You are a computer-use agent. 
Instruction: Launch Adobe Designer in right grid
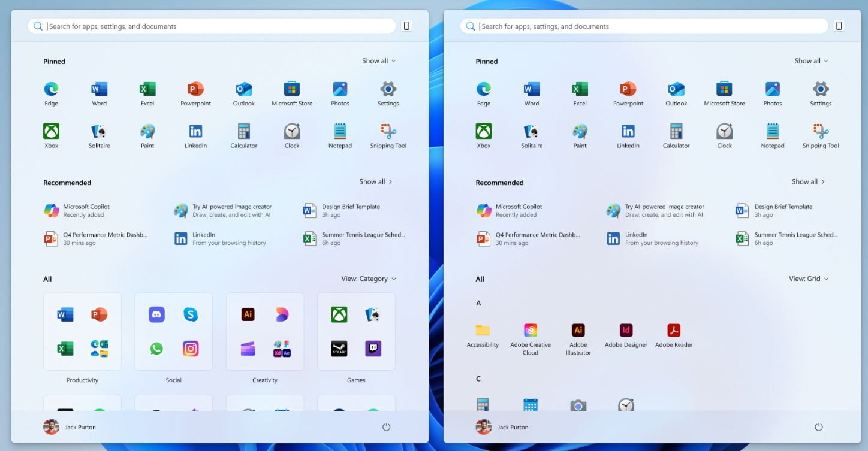(626, 335)
